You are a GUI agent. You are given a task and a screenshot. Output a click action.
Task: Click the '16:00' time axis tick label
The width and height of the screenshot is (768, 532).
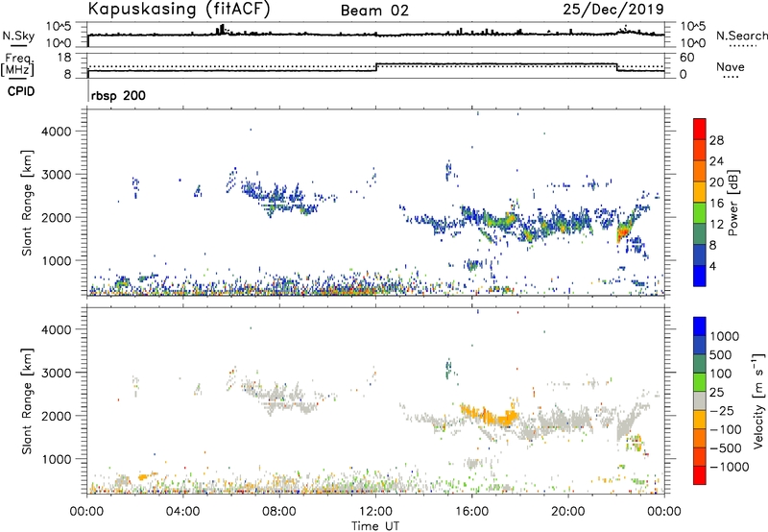[x=471, y=512]
